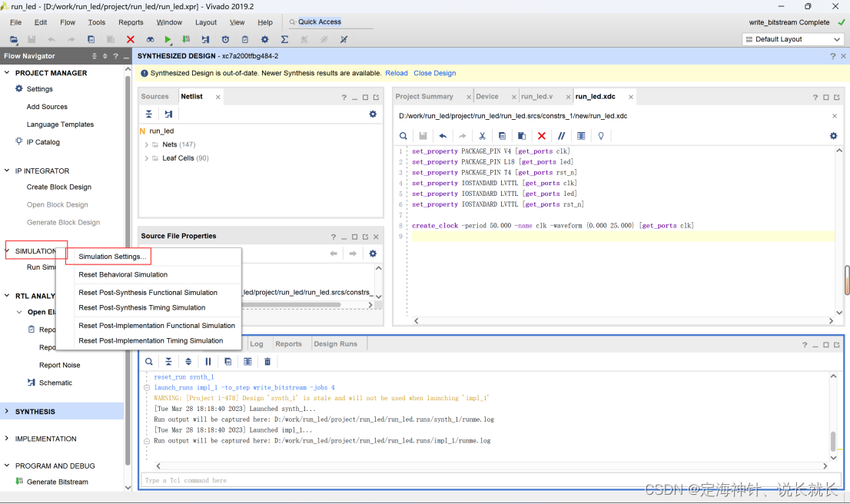Screen dimensions: 850x504
Task: Click the copy icon in main toolbar
Action: pos(91,39)
